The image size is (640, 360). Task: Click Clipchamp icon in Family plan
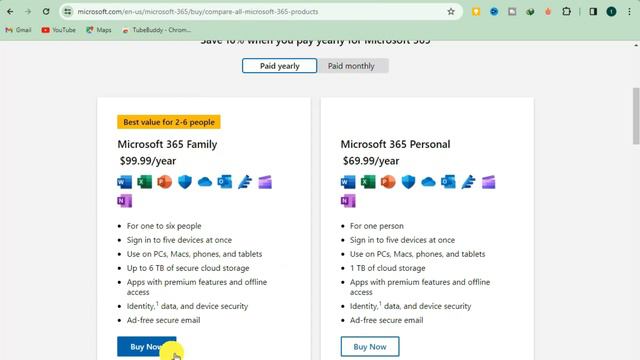[265, 182]
